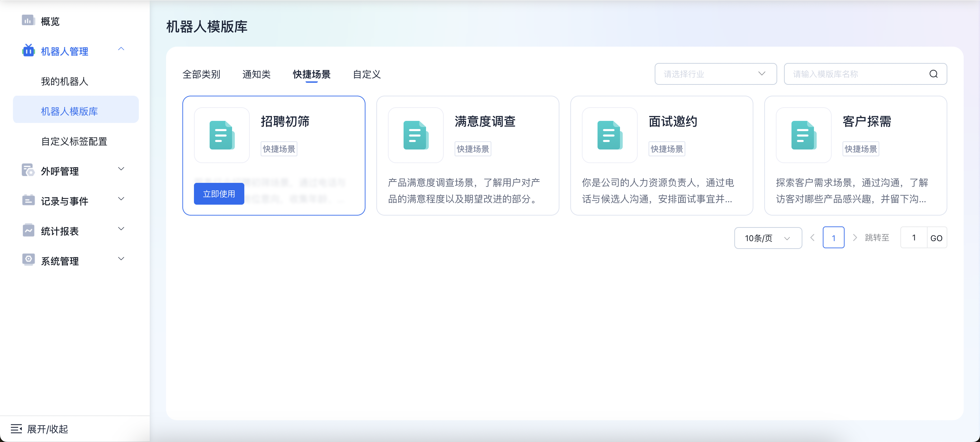Go to previous page arrow
The height and width of the screenshot is (442, 980).
click(x=812, y=238)
